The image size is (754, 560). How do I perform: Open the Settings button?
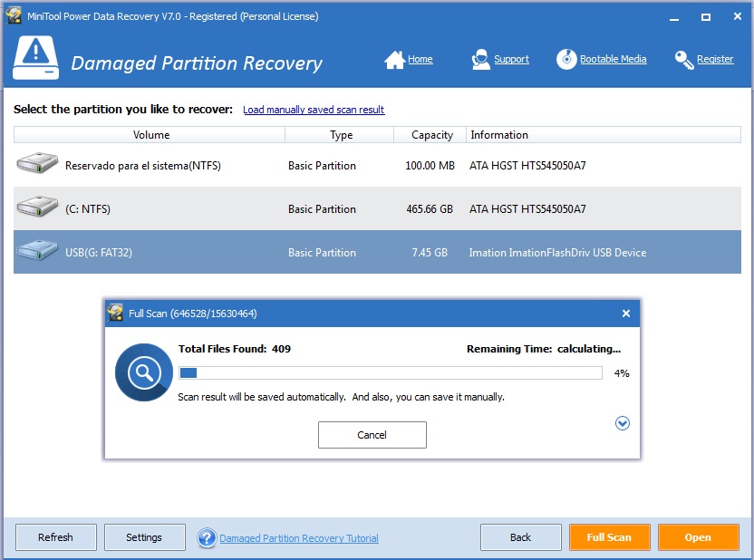[x=144, y=537]
